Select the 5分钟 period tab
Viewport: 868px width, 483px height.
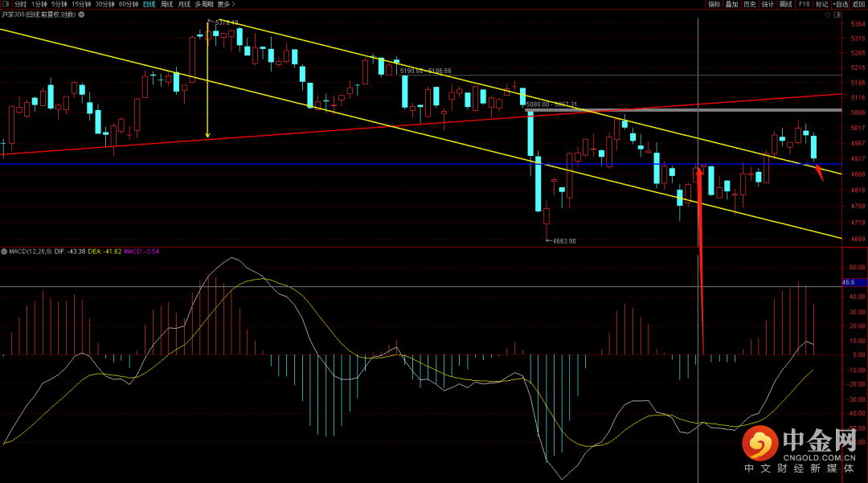59,4
